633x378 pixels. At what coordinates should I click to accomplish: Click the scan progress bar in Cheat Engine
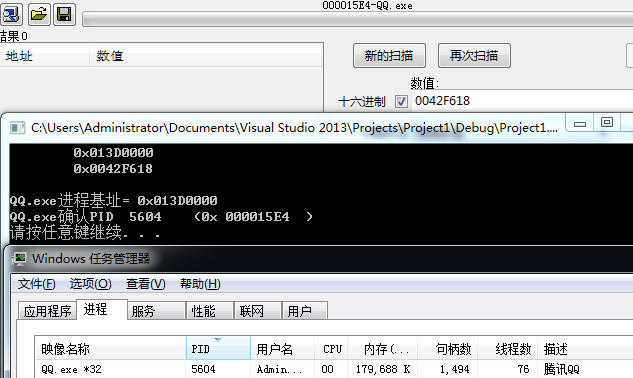tap(358, 19)
